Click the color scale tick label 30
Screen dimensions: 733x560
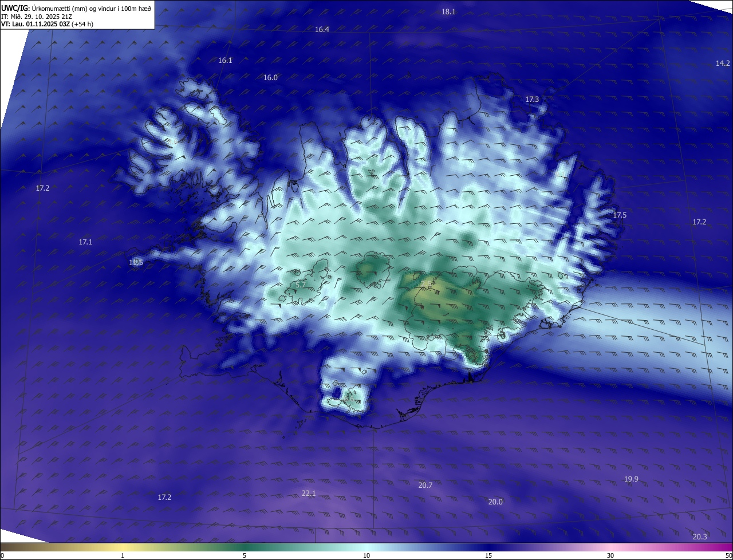[610, 556]
